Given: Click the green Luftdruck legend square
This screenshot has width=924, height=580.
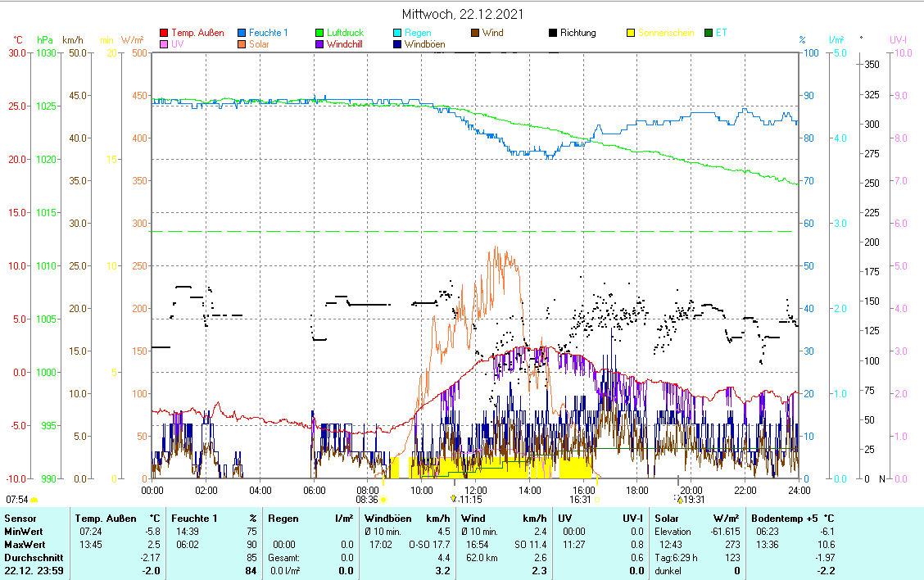Looking at the screenshot, I should click(x=319, y=33).
